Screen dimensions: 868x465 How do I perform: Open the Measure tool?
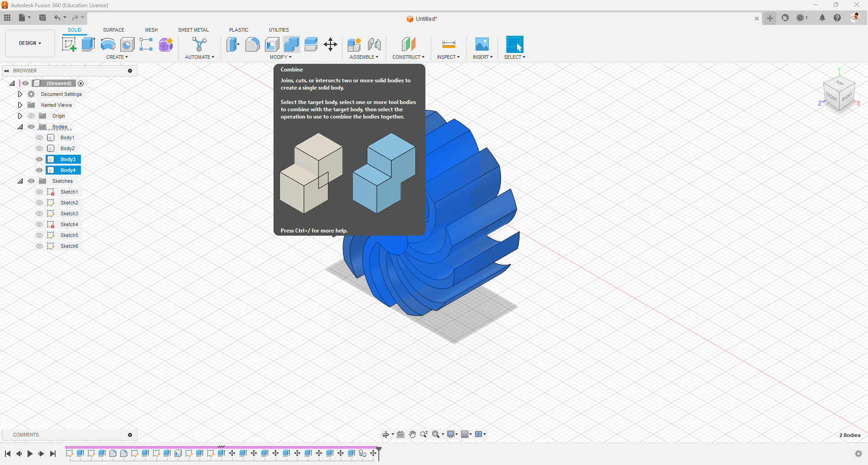[x=448, y=44]
